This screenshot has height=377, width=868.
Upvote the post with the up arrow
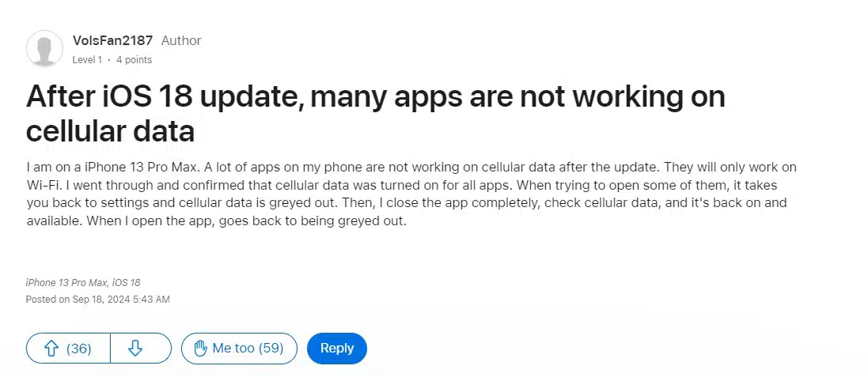(x=51, y=349)
